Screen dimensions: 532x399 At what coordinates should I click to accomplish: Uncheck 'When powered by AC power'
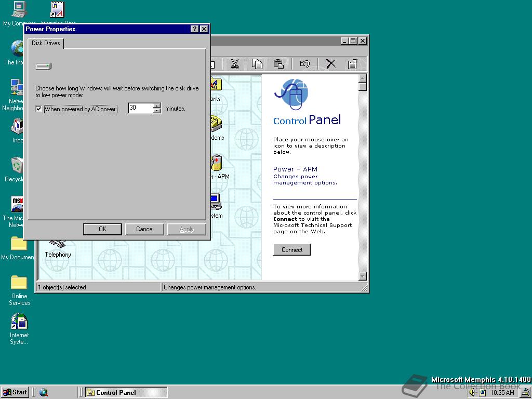(x=38, y=109)
